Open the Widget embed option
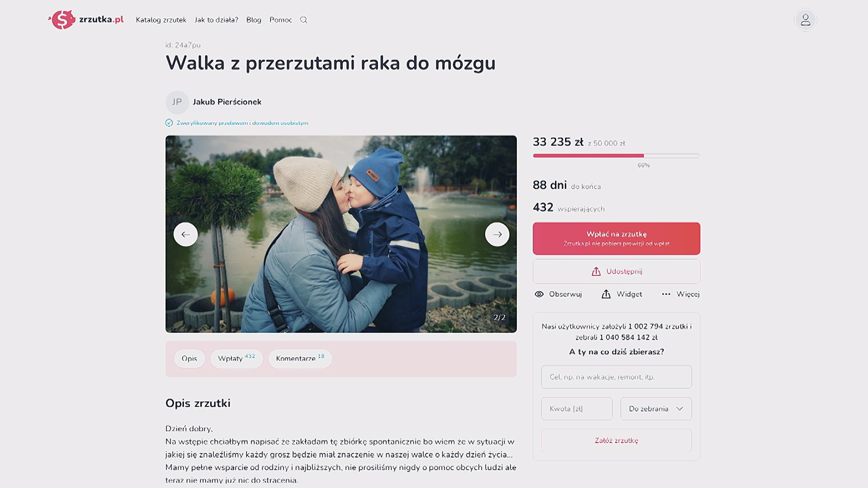 pos(622,294)
